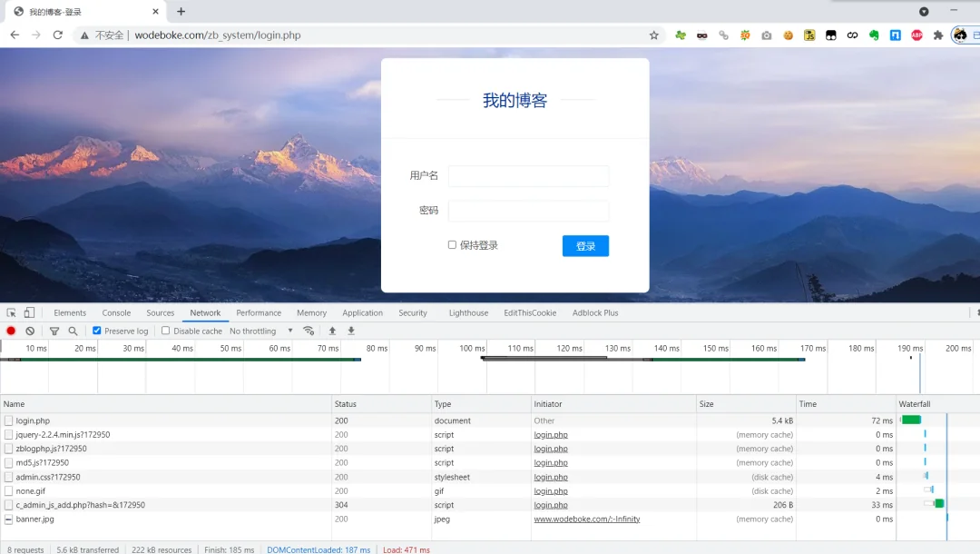The width and height of the screenshot is (980, 554).
Task: Open the www.wodeboke.com initiator link
Action: (x=587, y=519)
